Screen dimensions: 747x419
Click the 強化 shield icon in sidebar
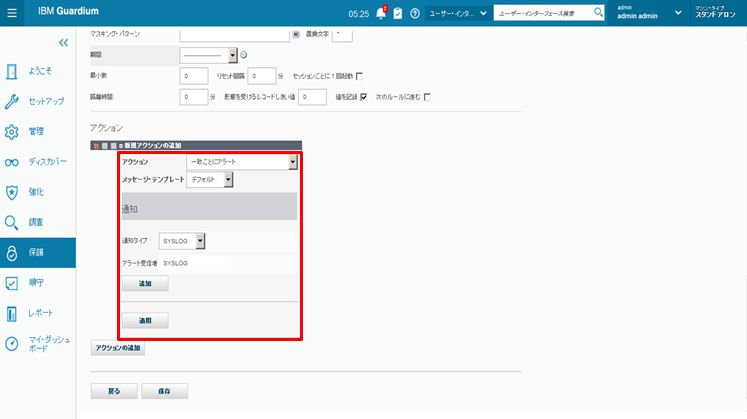pyautogui.click(x=12, y=192)
